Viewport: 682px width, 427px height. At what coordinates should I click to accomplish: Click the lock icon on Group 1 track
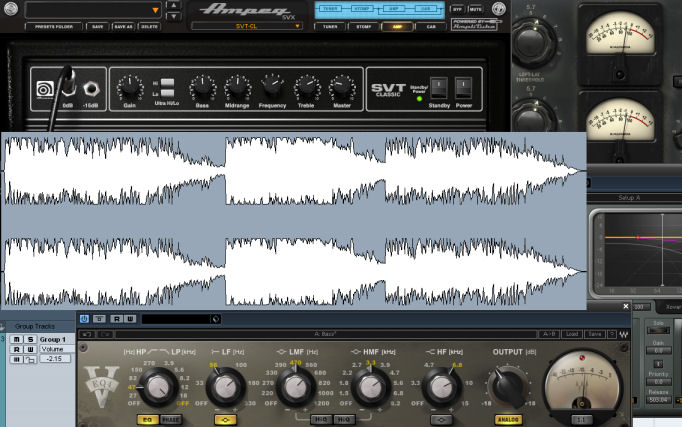(x=30, y=359)
